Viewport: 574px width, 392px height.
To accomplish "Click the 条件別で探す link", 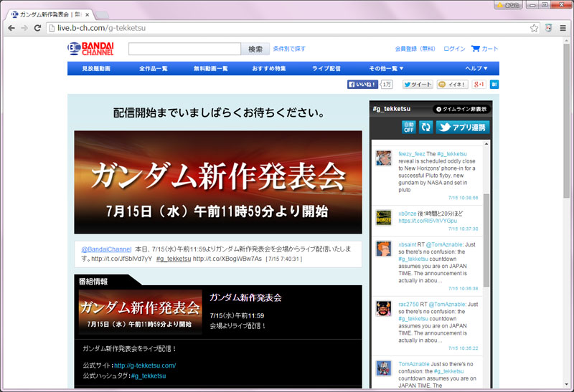I will (289, 49).
